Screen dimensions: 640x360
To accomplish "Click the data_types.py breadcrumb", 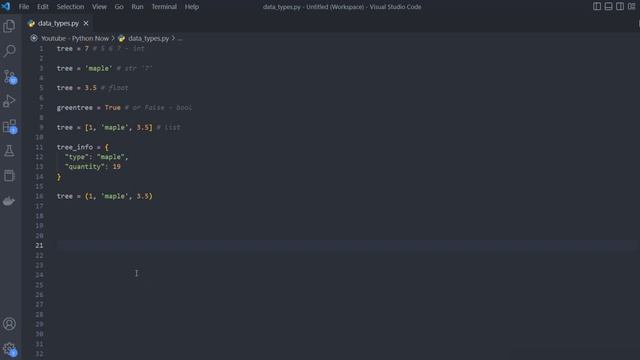I will tap(149, 38).
